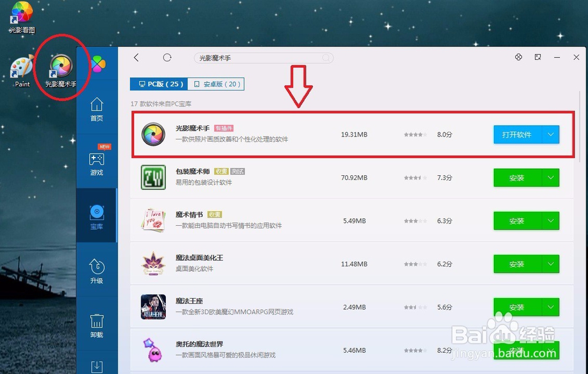The image size is (588, 374).
Task: Click the create-shortcut icon near window controls
Action: point(537,57)
